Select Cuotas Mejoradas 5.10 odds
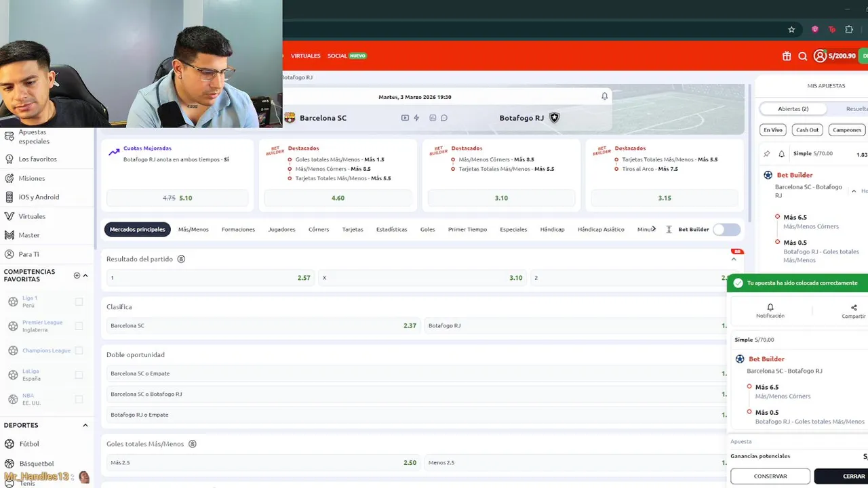868x488 pixels. 177,198
